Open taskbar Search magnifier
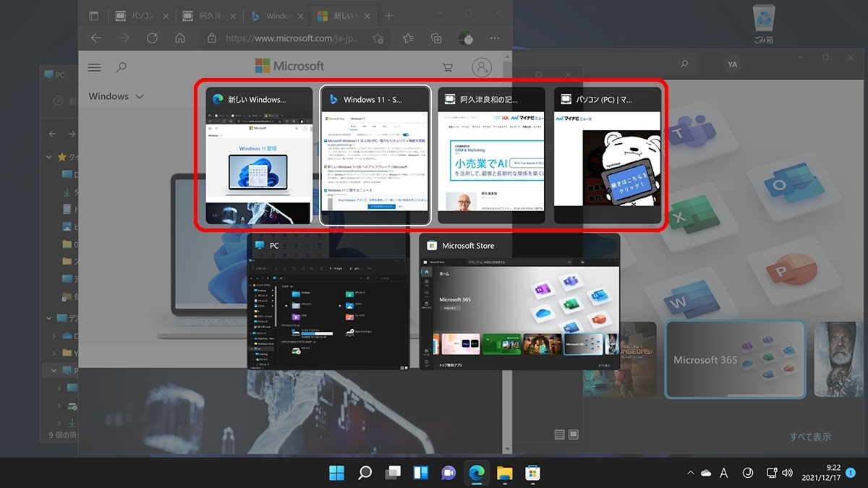Image resolution: width=868 pixels, height=488 pixels. (365, 473)
